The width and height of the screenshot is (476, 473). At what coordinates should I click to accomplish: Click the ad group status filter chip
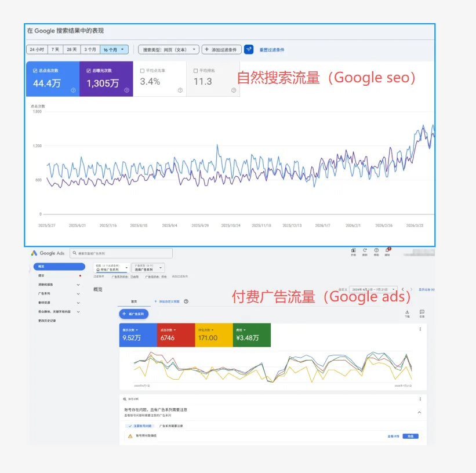pos(156,277)
